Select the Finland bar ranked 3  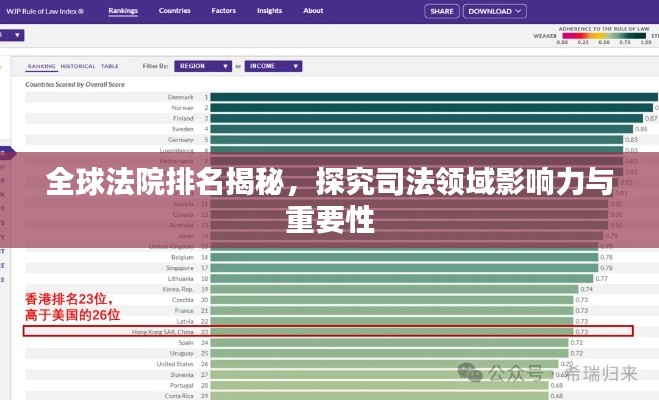[427, 118]
